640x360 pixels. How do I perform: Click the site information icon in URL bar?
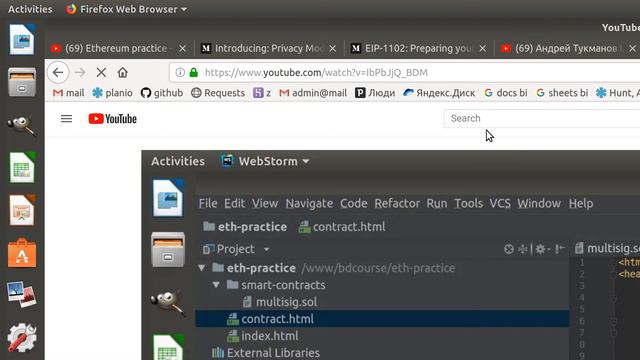[180, 72]
